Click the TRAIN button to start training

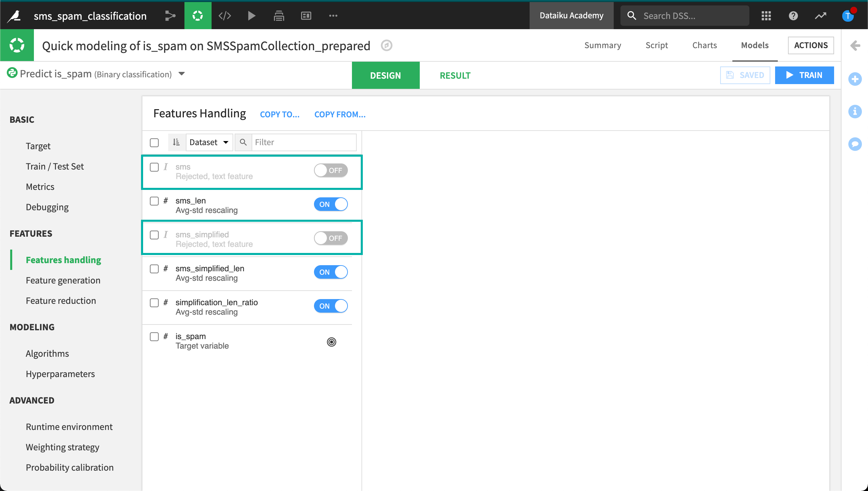(x=804, y=75)
